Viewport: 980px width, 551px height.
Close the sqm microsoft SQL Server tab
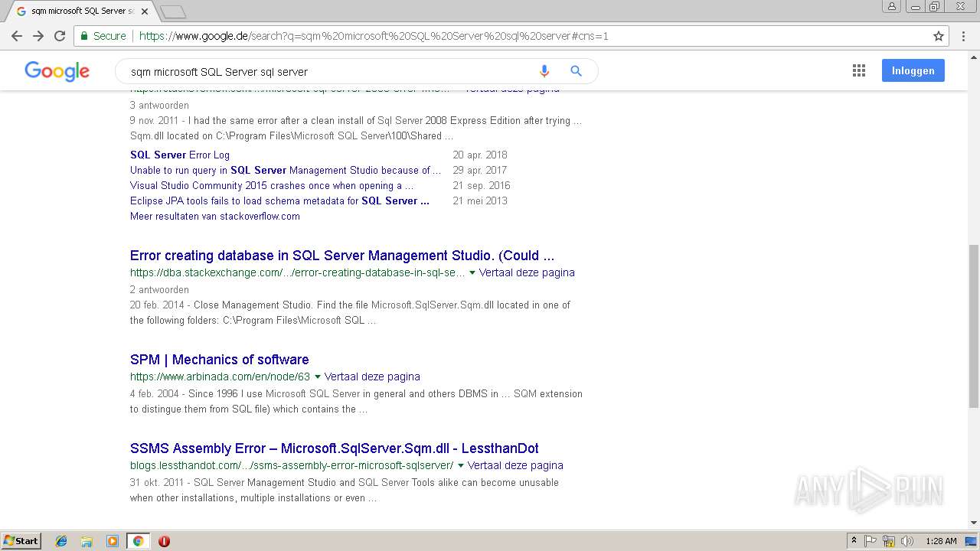click(x=145, y=11)
